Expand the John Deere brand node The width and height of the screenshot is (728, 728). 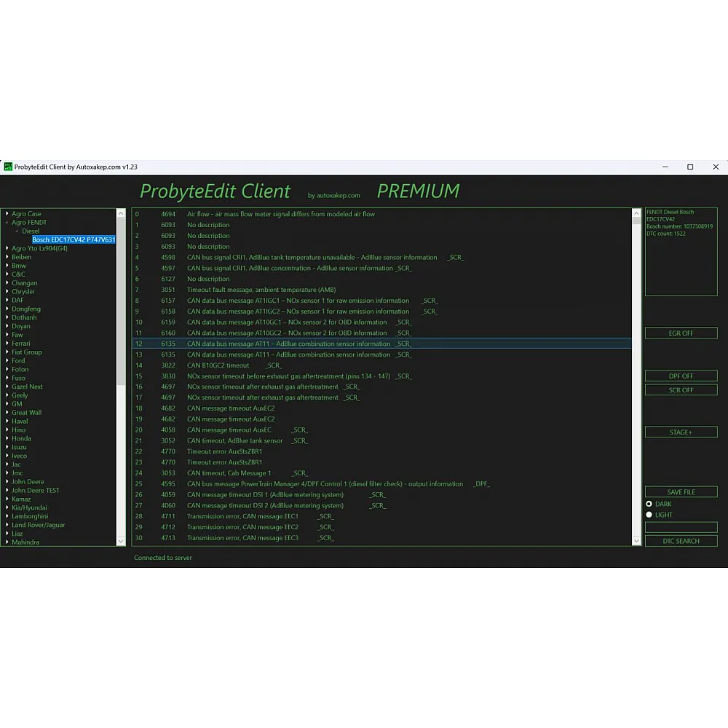pyautogui.click(x=7, y=482)
